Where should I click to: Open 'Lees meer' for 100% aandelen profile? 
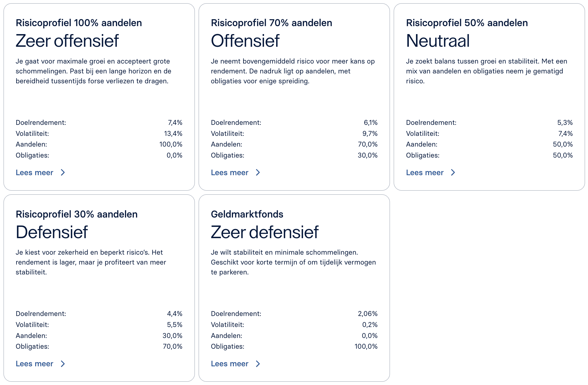pos(35,172)
